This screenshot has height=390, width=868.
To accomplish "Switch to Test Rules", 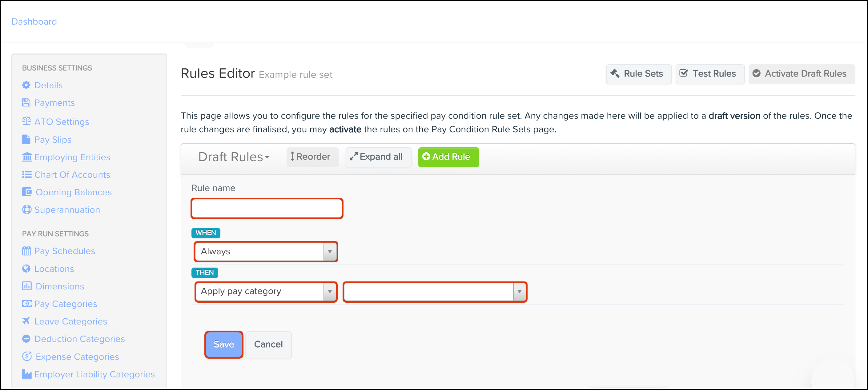I will [x=709, y=74].
